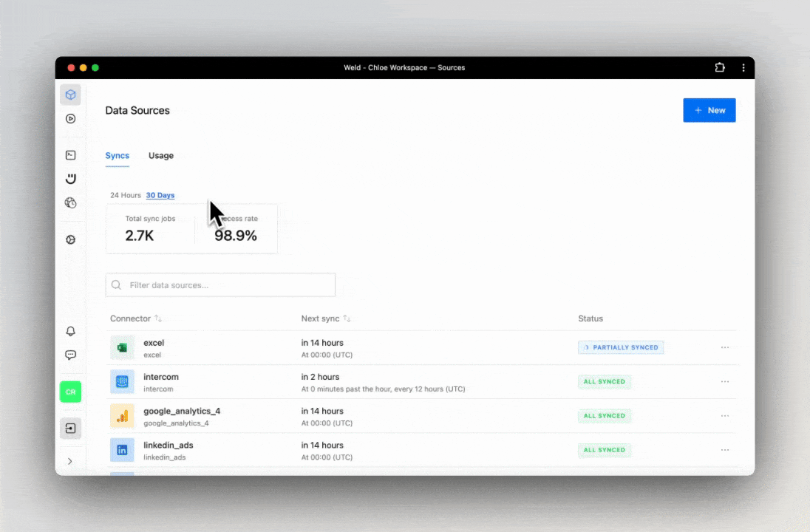Click the play circle icon in sidebar
The height and width of the screenshot is (532, 810).
click(70, 118)
